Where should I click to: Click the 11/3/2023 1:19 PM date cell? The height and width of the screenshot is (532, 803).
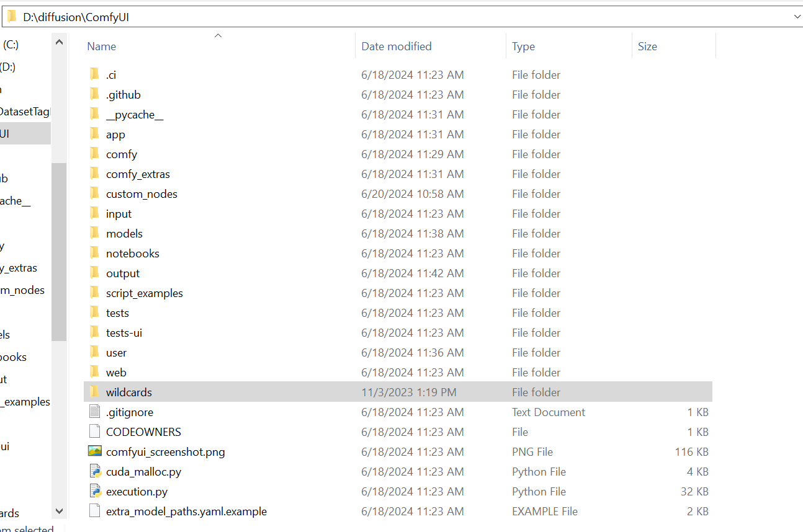tap(409, 392)
